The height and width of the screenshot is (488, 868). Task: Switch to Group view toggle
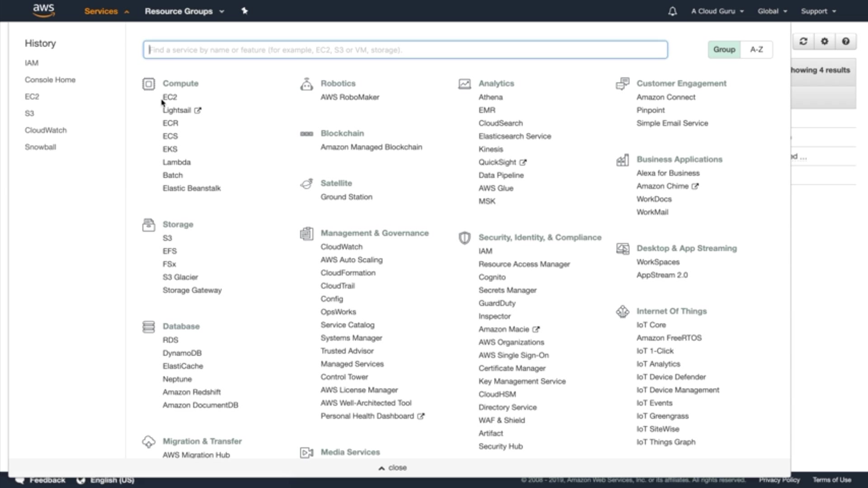click(724, 50)
